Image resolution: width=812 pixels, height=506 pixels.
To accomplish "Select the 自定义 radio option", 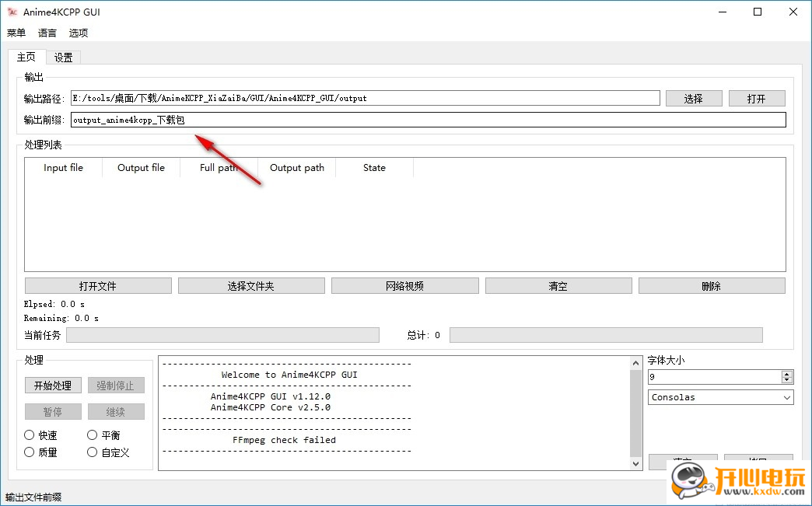I will click(108, 452).
